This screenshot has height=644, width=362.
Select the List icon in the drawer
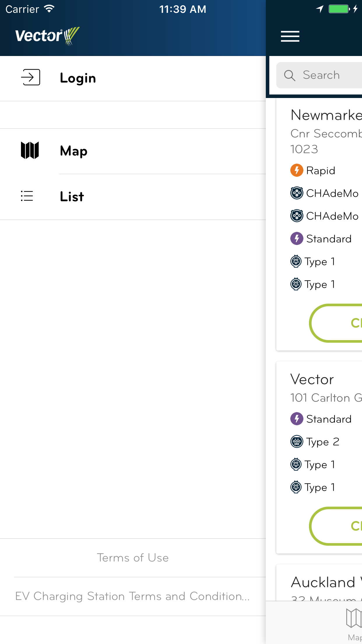[27, 196]
